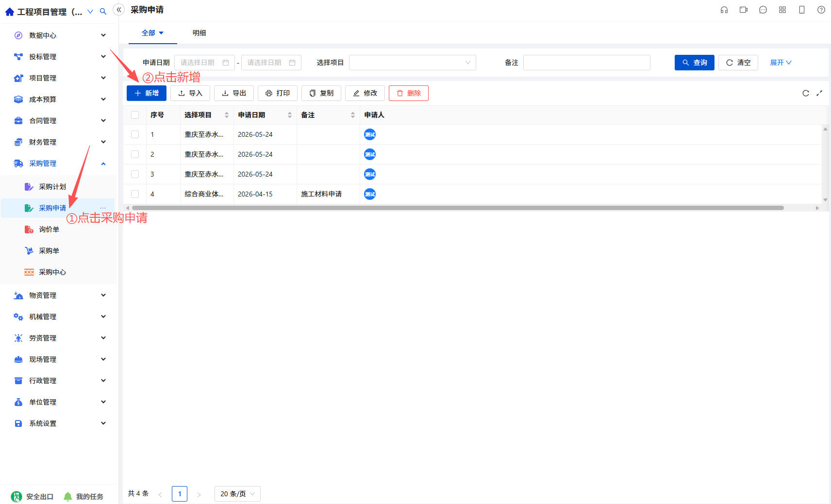Screen dimensions: 831x504
Task: Click the 查询 search button
Action: point(695,63)
